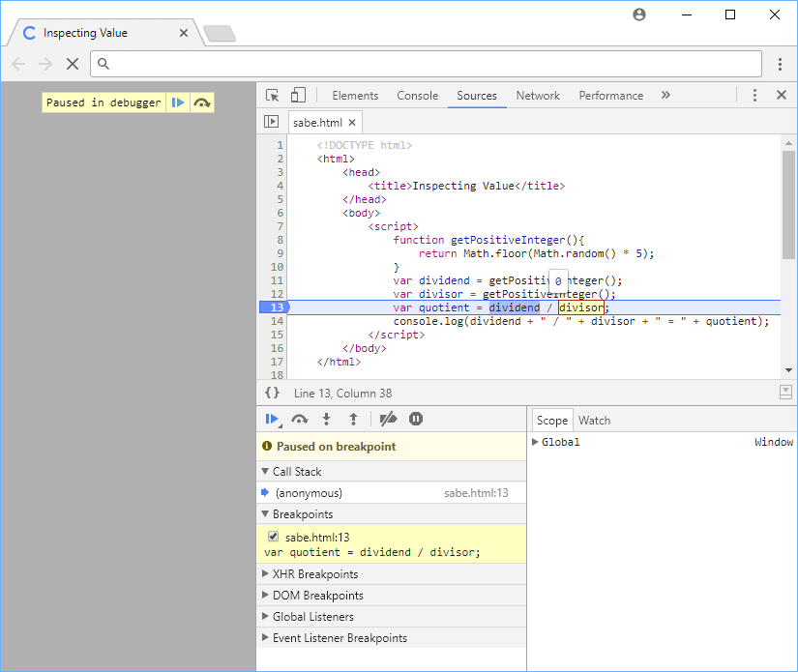Stop loading the page
This screenshot has width=798, height=672.
pos(73,64)
